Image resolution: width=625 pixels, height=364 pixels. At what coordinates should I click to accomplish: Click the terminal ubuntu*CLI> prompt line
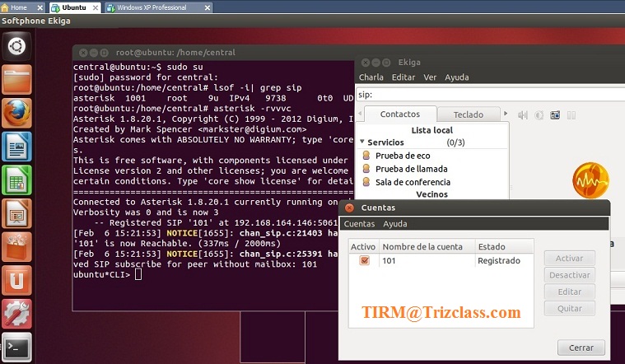pyautogui.click(x=107, y=275)
